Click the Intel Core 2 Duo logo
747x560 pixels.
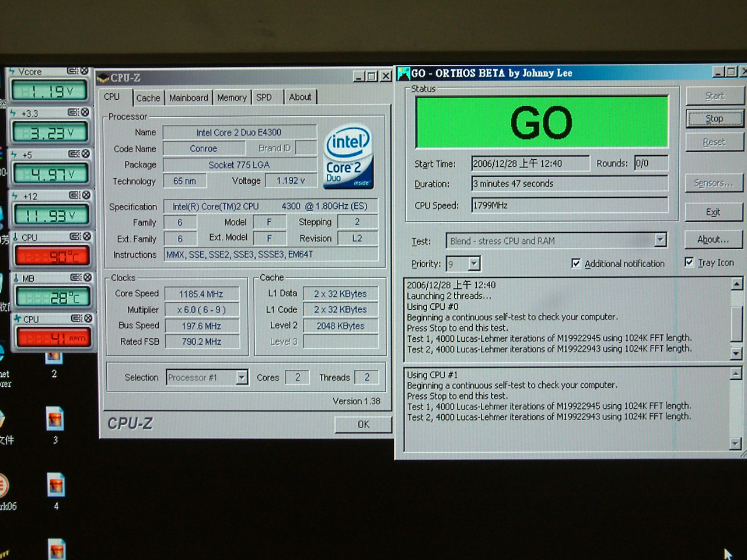click(x=348, y=156)
